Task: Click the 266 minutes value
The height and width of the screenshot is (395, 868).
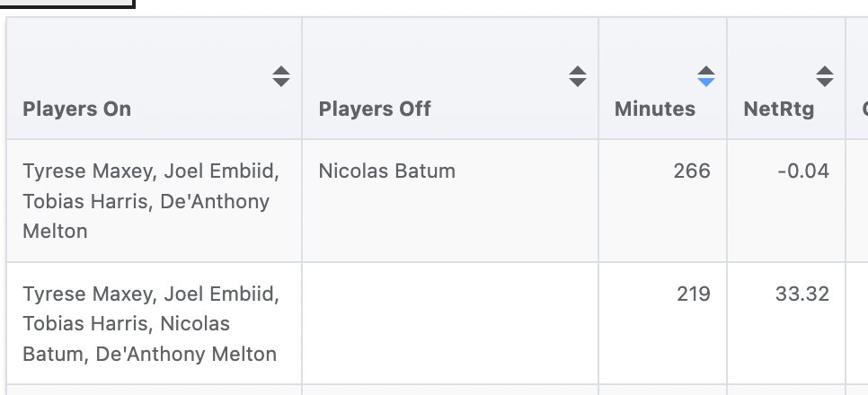Action: tap(691, 171)
